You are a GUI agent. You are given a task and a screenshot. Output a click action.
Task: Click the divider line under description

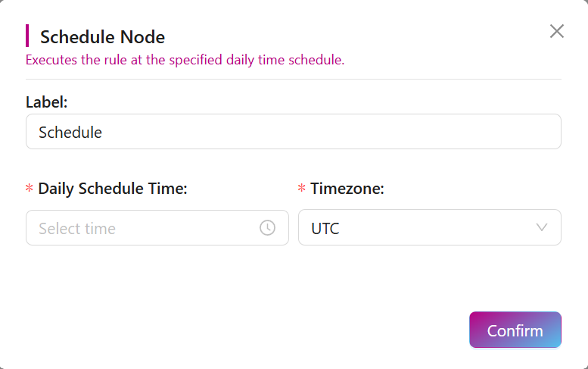[x=293, y=79]
